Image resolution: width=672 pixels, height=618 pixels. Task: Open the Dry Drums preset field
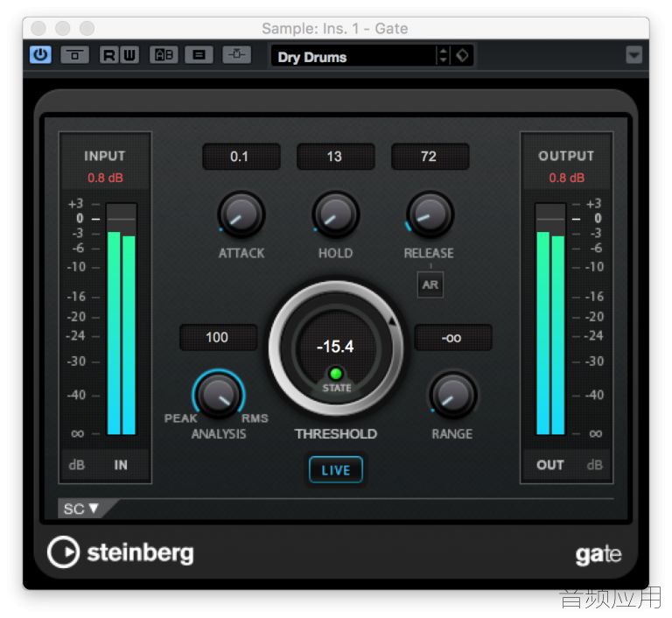353,56
